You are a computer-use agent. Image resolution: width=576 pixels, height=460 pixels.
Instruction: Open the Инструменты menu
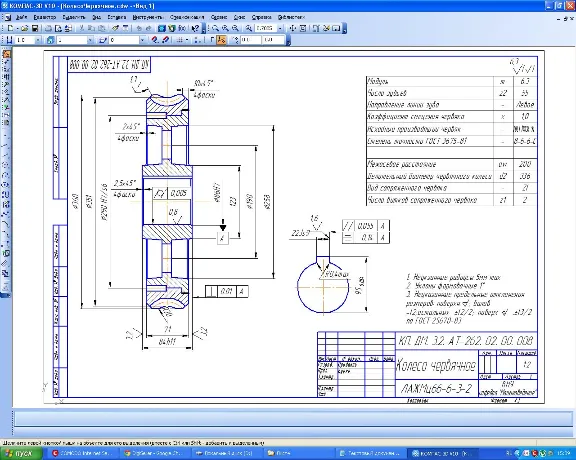coord(148,17)
